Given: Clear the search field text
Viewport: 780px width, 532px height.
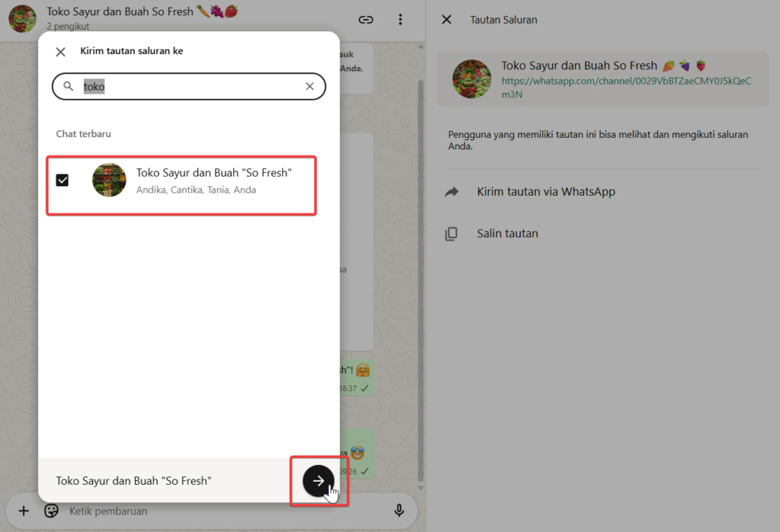Looking at the screenshot, I should [x=309, y=87].
